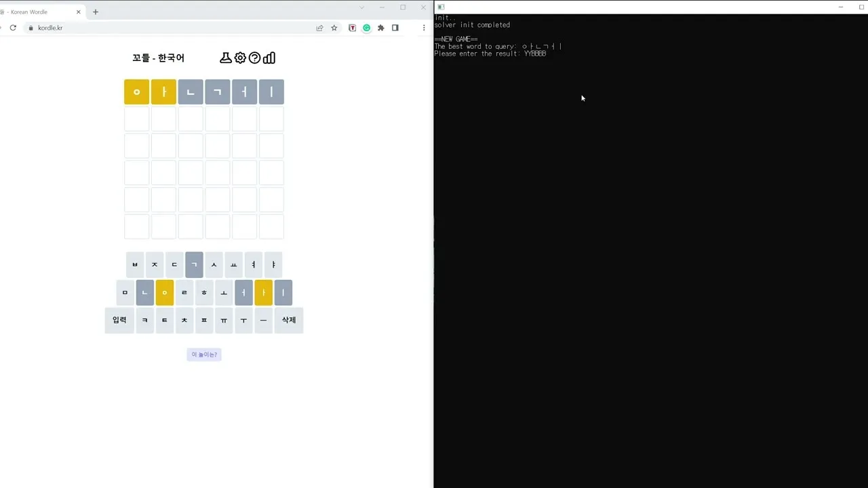Open the green Grammarly extension
The width and height of the screenshot is (868, 488).
point(367,28)
